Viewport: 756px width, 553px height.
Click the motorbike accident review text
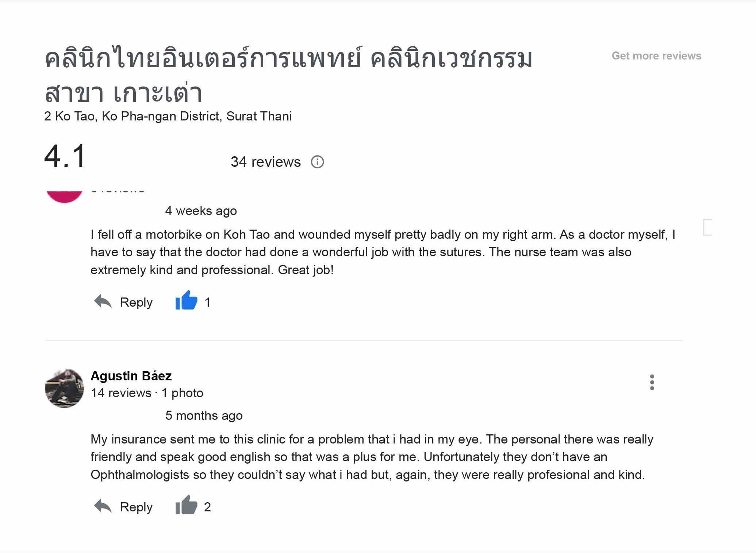[x=383, y=252]
